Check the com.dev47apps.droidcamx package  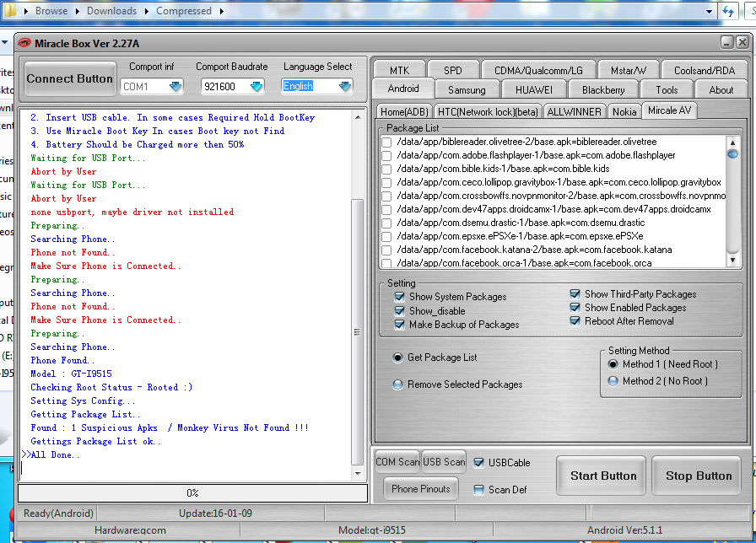coord(386,210)
